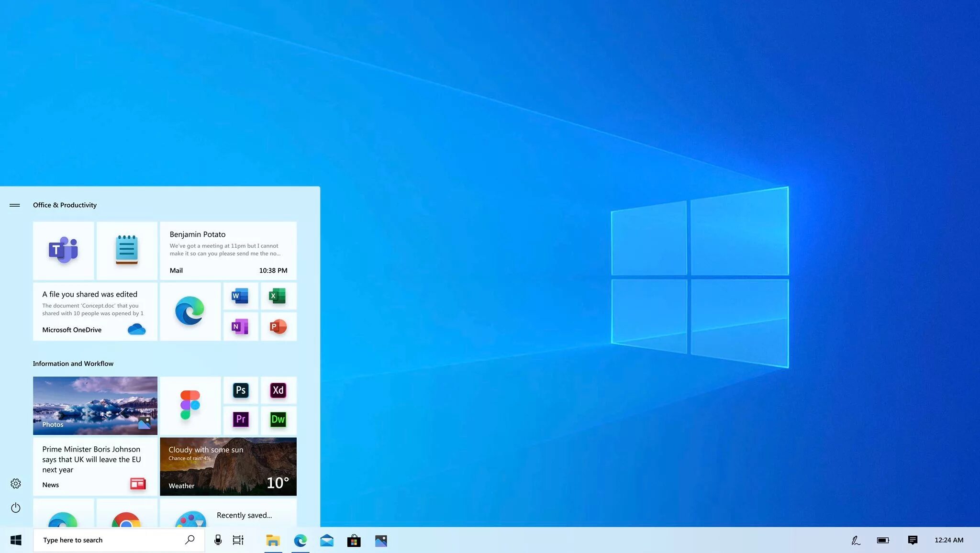Launch Excel from the Office tiles

278,296
